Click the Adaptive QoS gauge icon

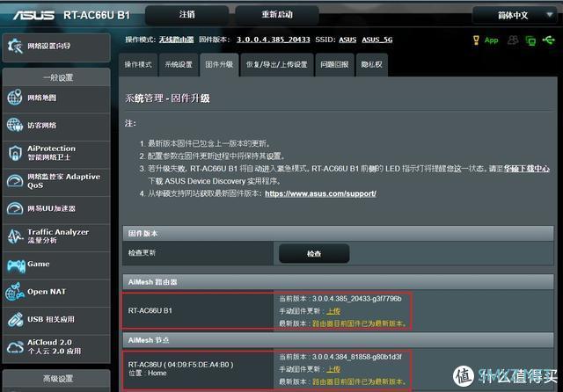(x=15, y=181)
